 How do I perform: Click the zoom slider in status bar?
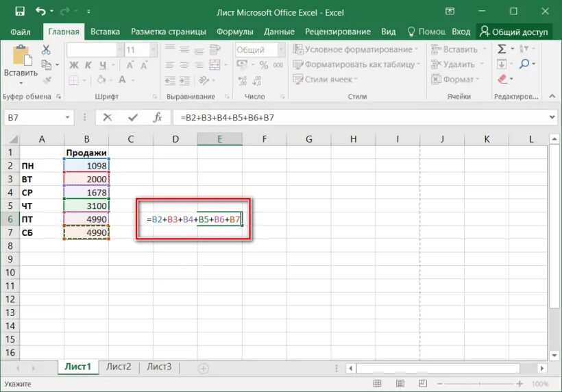click(480, 384)
